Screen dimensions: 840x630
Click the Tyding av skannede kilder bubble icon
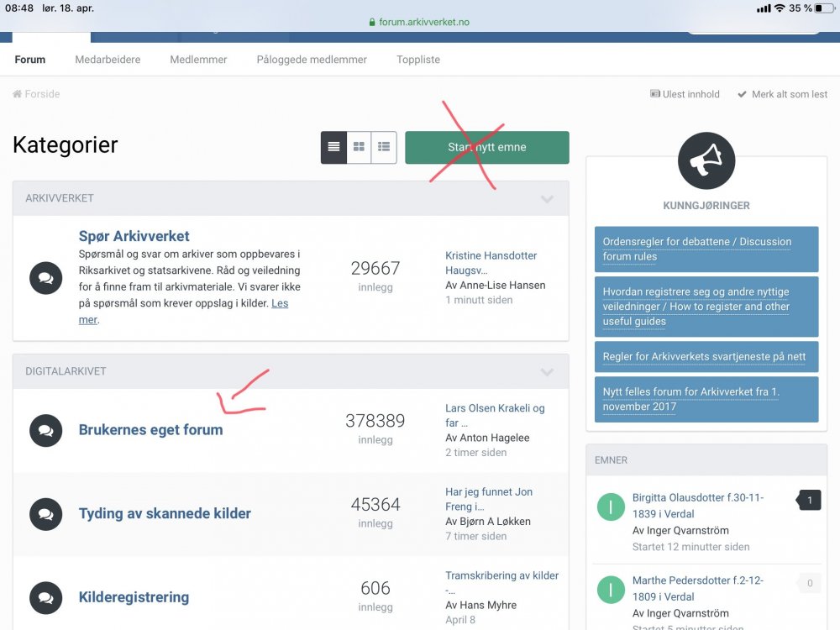[x=46, y=514]
